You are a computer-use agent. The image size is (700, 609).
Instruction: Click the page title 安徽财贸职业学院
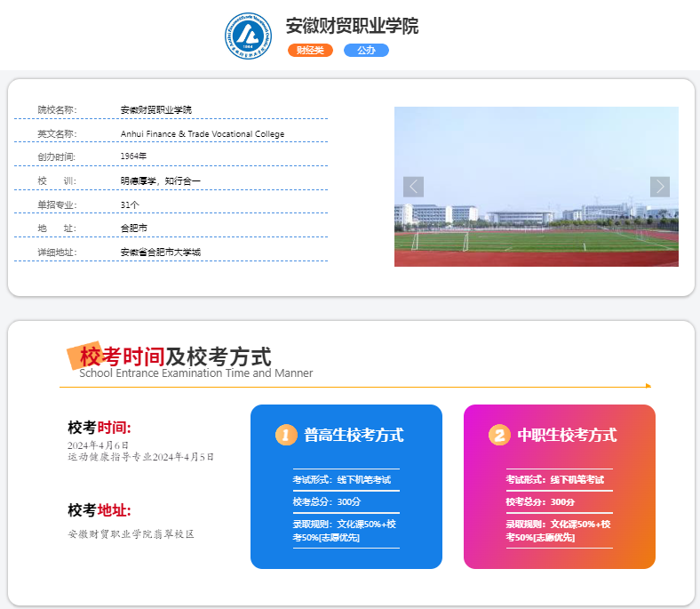352,26
